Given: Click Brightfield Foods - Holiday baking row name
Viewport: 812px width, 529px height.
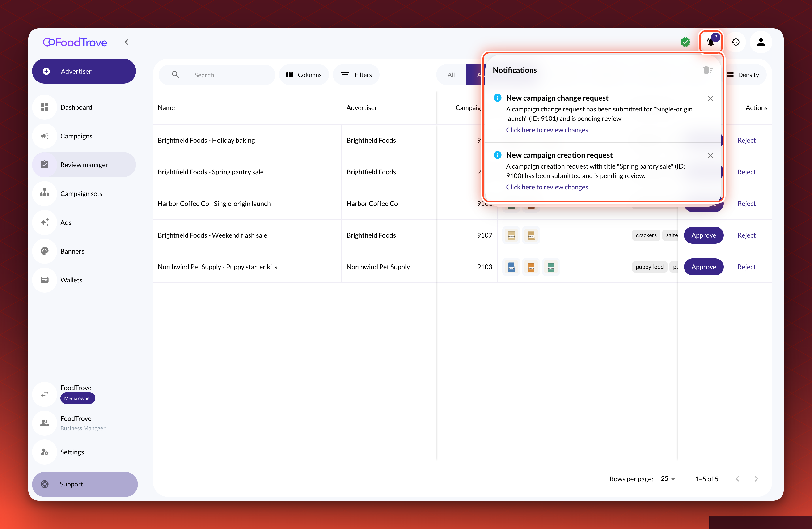Looking at the screenshot, I should pyautogui.click(x=206, y=140).
